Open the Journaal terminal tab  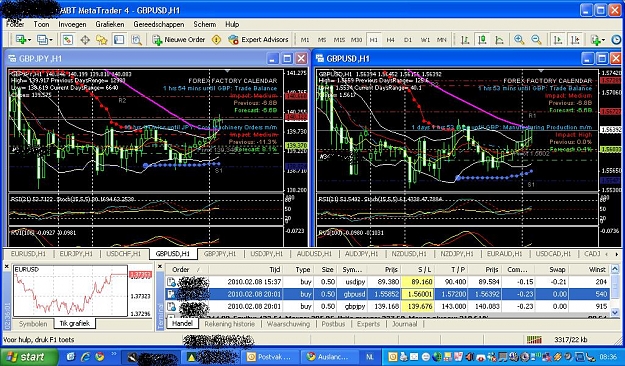tap(405, 324)
